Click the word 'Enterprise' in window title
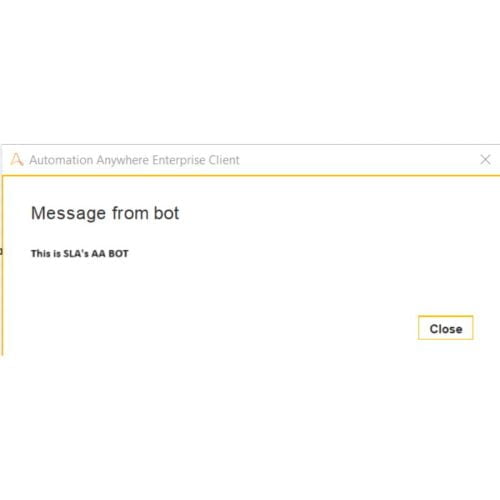The height and width of the screenshot is (500, 500). click(179, 160)
